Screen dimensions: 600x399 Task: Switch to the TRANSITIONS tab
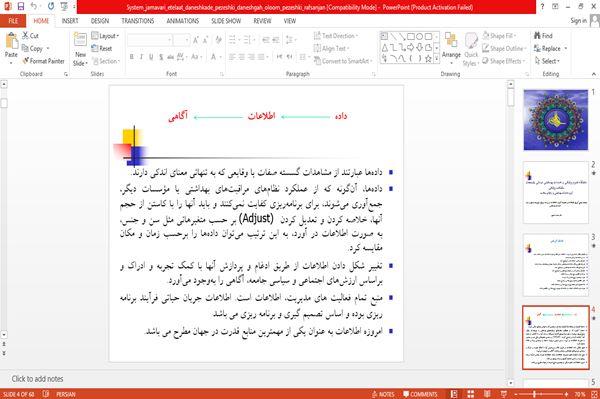pos(138,21)
